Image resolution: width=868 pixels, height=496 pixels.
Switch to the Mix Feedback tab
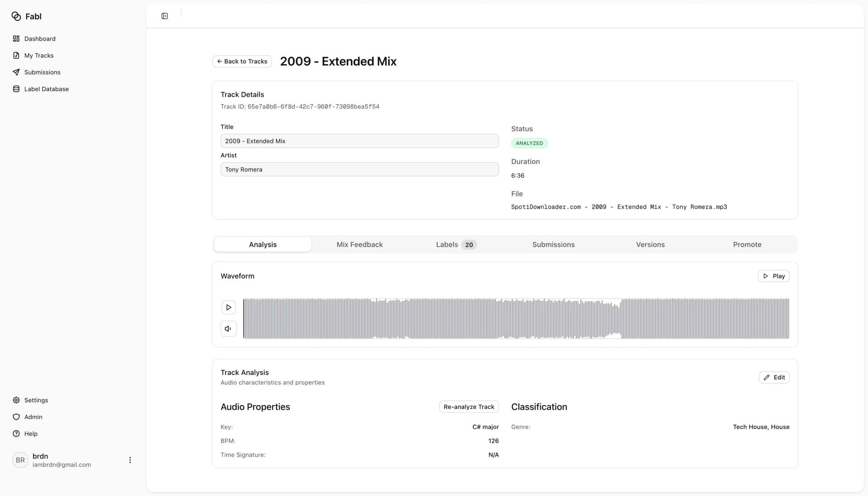[359, 244]
